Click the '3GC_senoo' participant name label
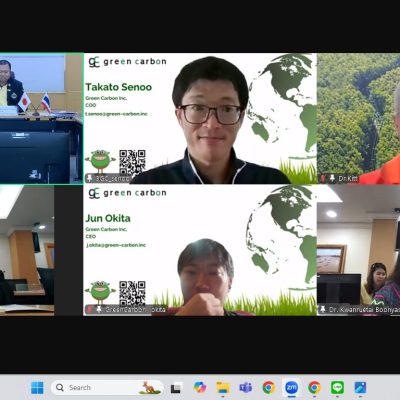 [x=112, y=179]
